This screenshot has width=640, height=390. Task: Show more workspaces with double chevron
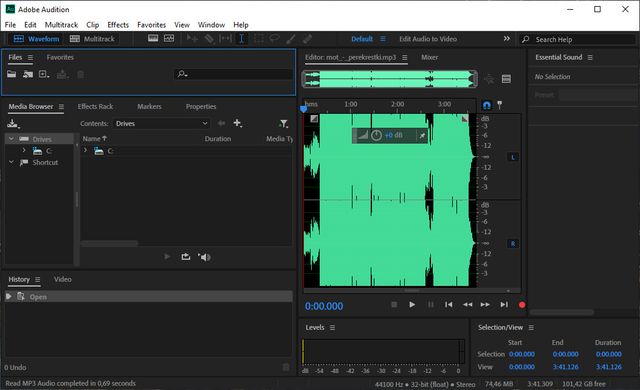tap(507, 38)
